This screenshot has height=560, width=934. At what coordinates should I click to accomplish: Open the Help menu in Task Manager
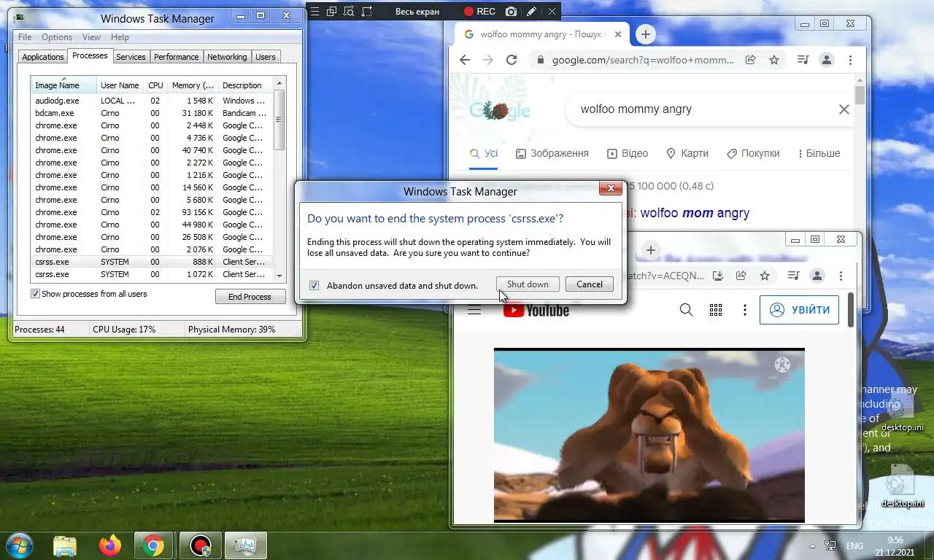pyautogui.click(x=120, y=37)
